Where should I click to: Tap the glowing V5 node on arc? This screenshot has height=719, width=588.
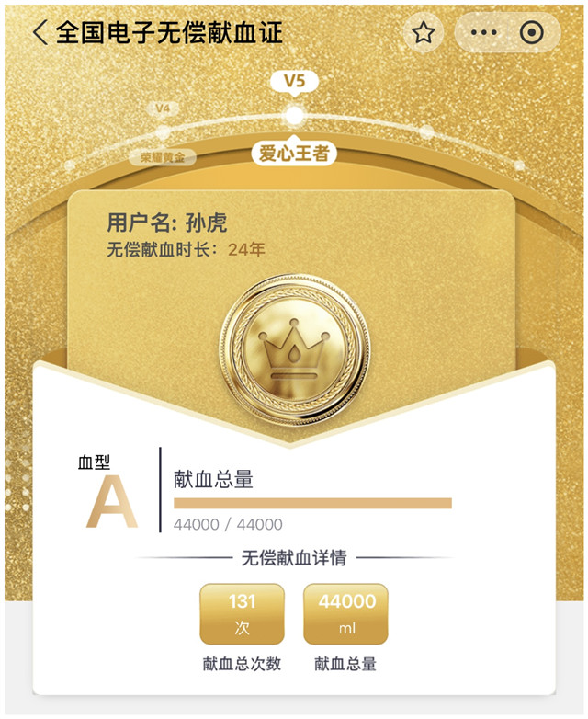(294, 116)
